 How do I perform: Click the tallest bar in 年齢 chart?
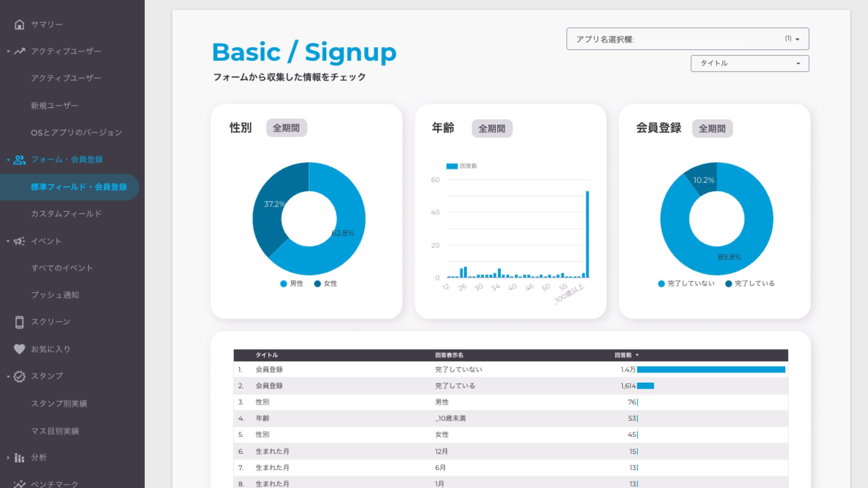pyautogui.click(x=587, y=234)
